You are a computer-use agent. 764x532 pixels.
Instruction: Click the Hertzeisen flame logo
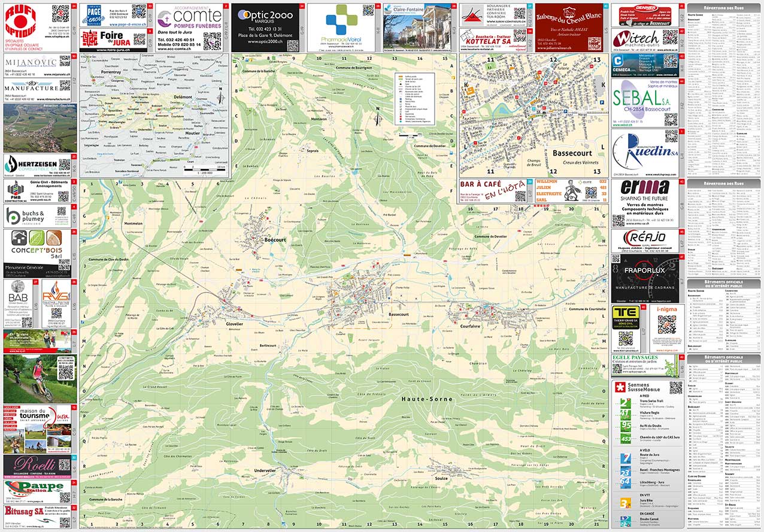[x=11, y=165]
